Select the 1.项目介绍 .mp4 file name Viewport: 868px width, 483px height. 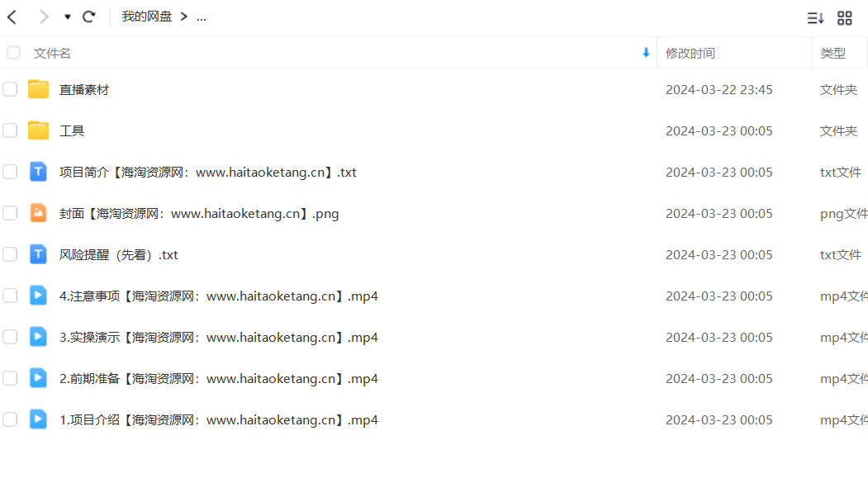click(x=219, y=420)
